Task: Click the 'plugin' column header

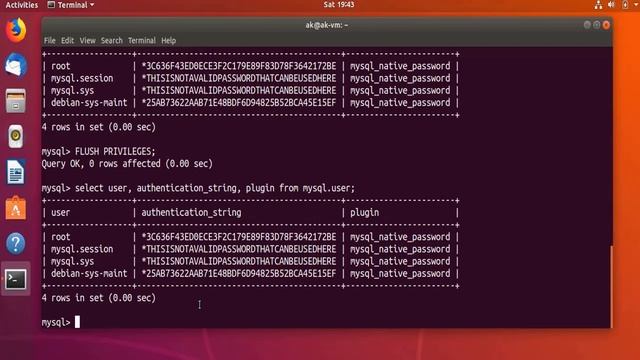Action: 364,213
